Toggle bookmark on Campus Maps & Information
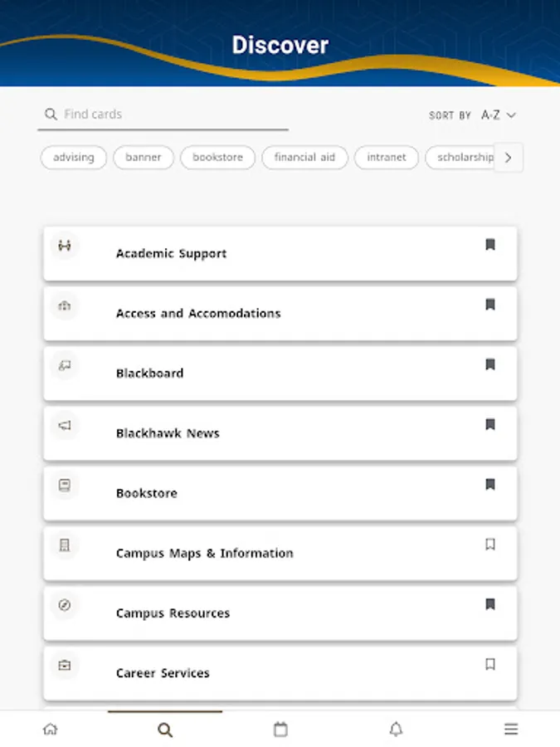This screenshot has width=560, height=747. coord(490,544)
